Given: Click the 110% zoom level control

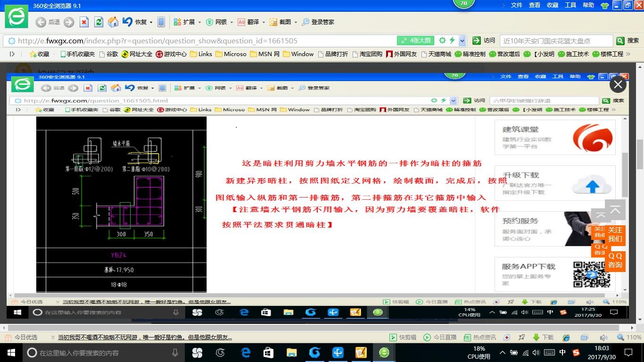Looking at the screenshot, I should click(629, 337).
